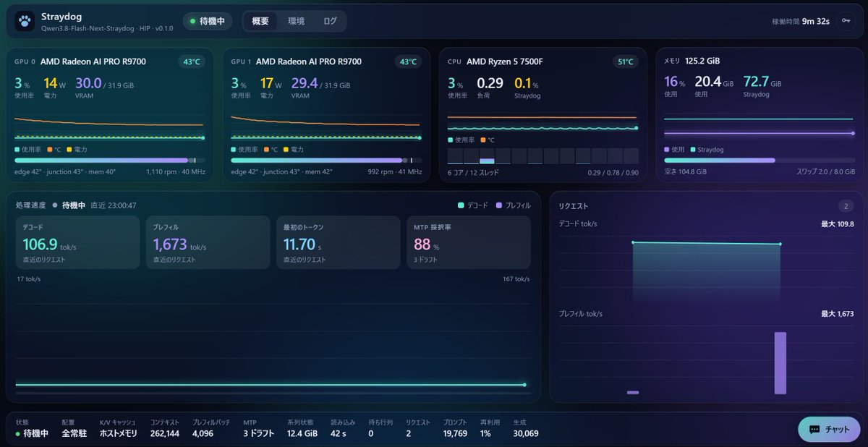Open the チャット chat button

point(829,429)
